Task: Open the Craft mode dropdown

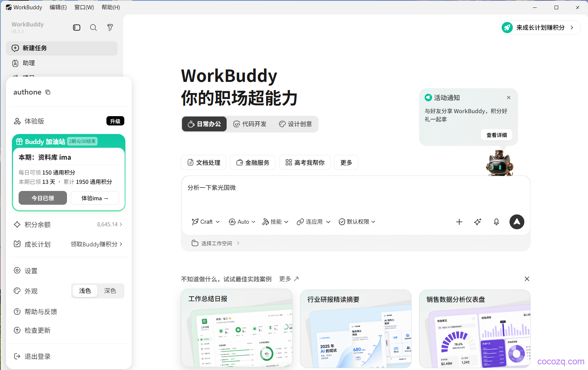Action: (206, 222)
